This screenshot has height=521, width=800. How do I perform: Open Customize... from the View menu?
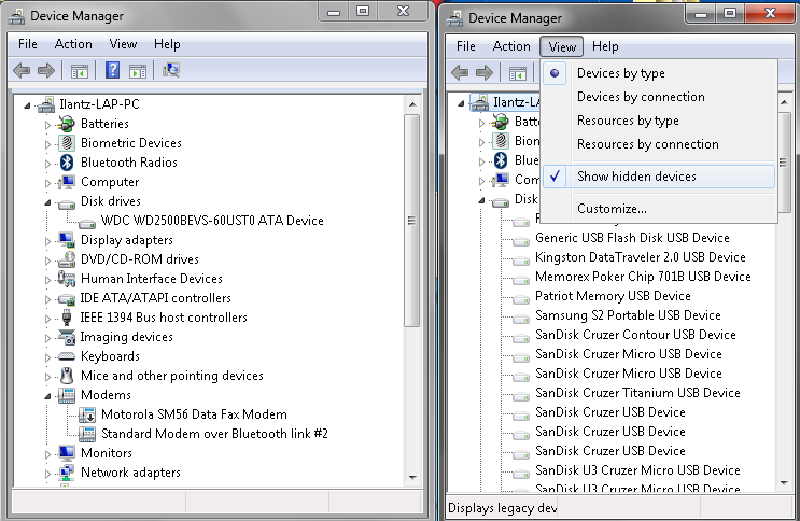point(612,209)
